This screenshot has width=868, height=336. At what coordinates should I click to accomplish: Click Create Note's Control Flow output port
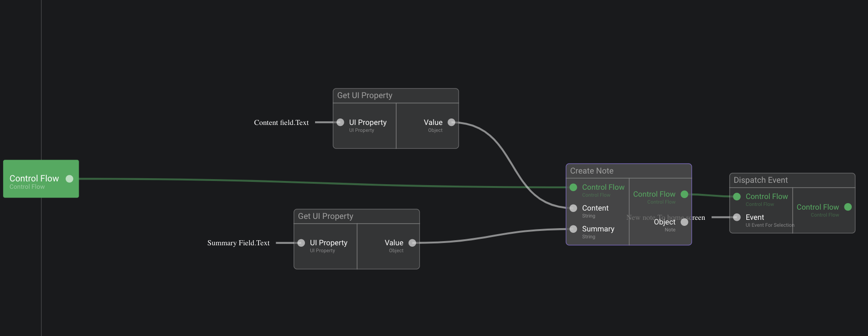684,194
